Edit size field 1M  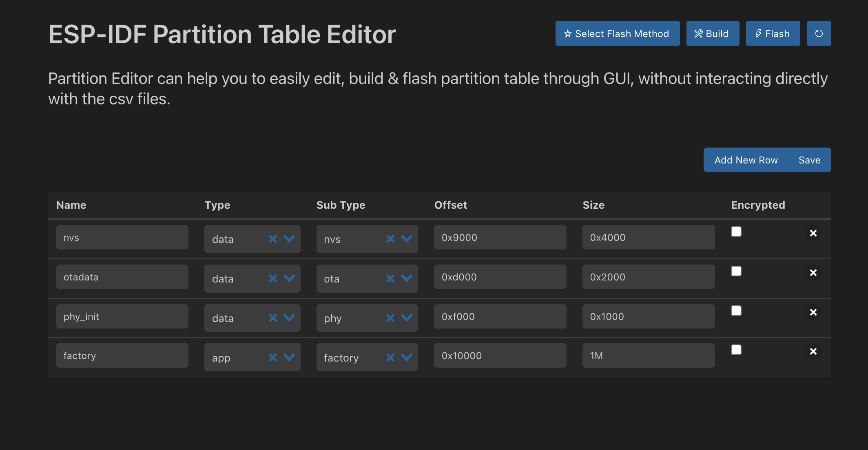[x=649, y=355]
